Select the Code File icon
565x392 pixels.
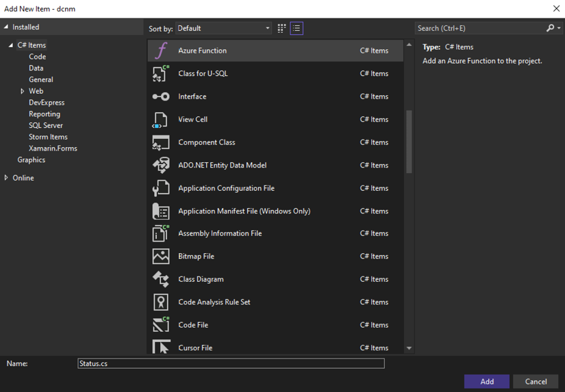(161, 325)
